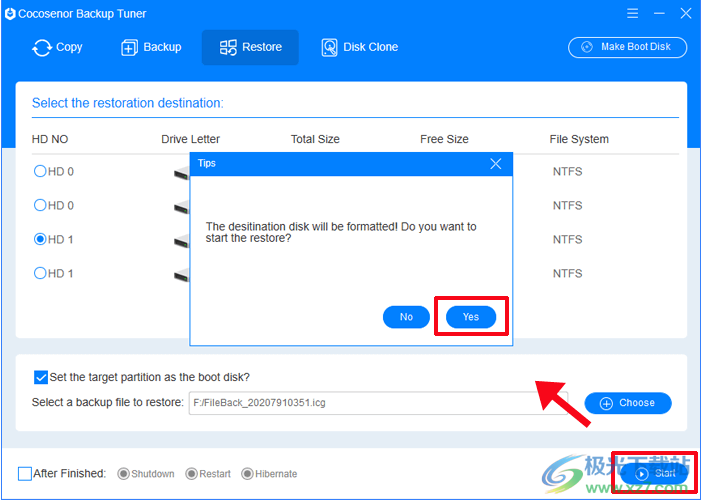Confirm restore by clicking Yes

click(471, 317)
